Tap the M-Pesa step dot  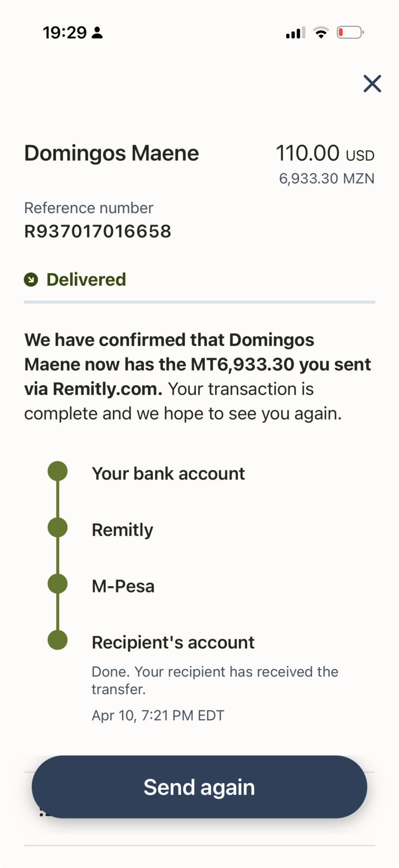coord(57,584)
